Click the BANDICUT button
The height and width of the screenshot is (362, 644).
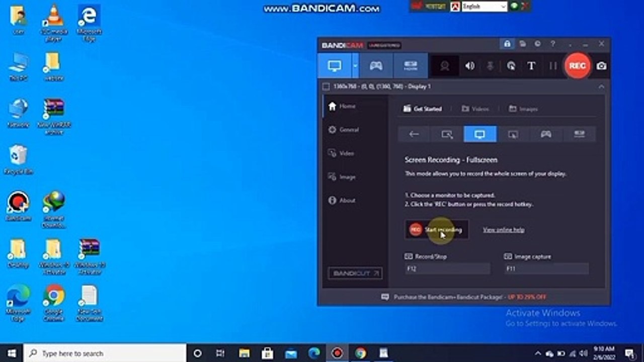click(x=355, y=274)
